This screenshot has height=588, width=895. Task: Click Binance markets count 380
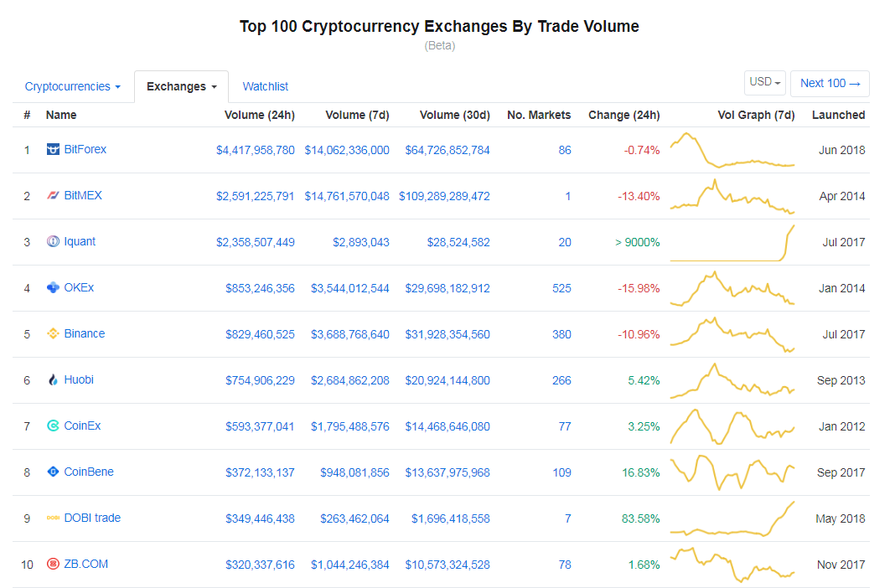(561, 335)
